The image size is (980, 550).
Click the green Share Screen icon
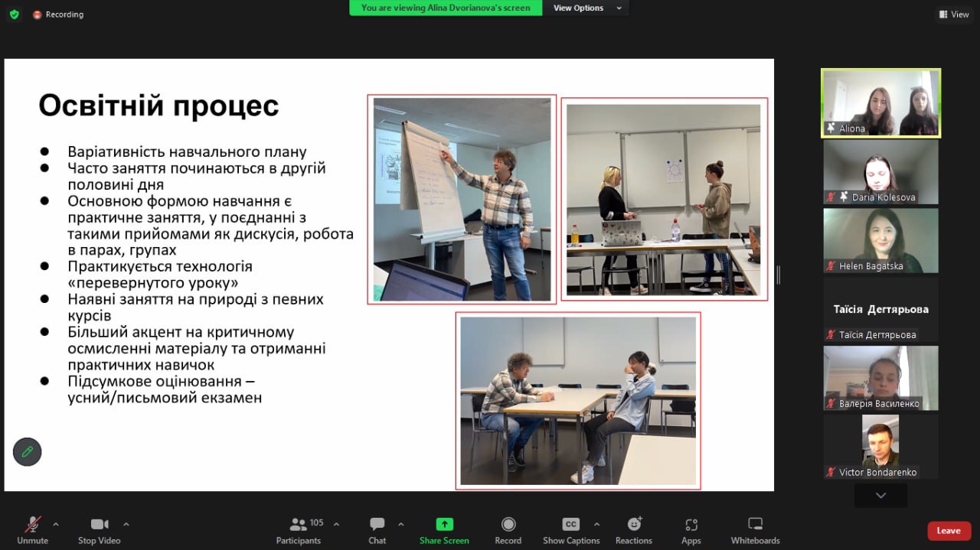pos(444,525)
